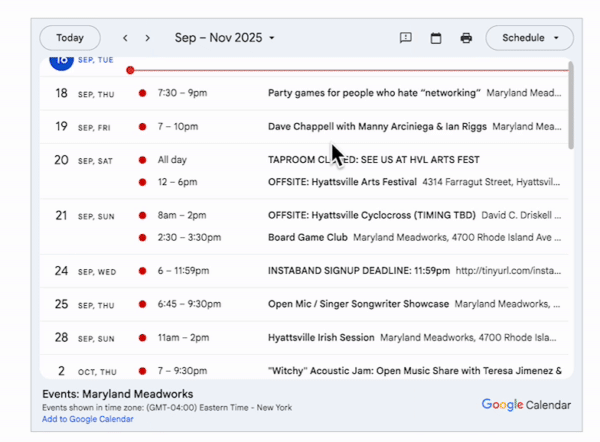The height and width of the screenshot is (442, 600).
Task: Open the Board Game Club event
Action: click(308, 237)
